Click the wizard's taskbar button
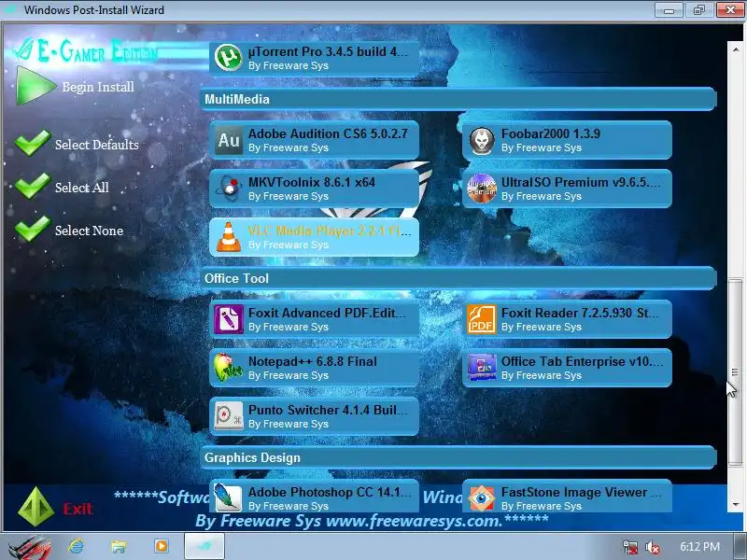The image size is (747, 560). pos(204,546)
